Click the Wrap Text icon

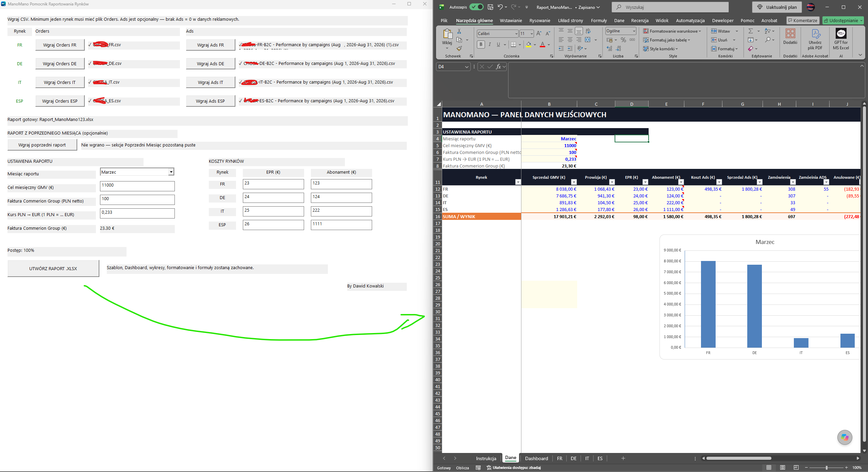pos(588,31)
